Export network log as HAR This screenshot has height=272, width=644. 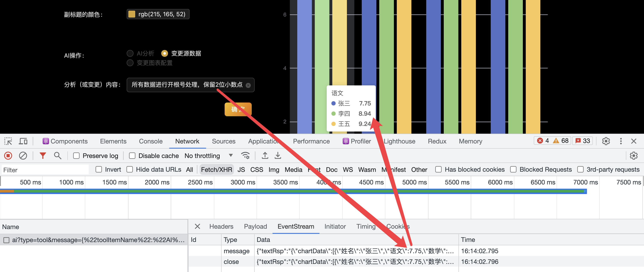coord(277,155)
